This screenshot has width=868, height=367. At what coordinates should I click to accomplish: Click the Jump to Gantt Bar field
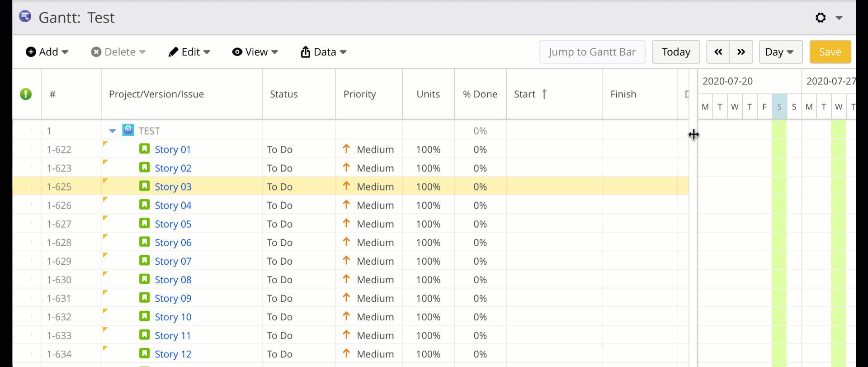click(592, 52)
